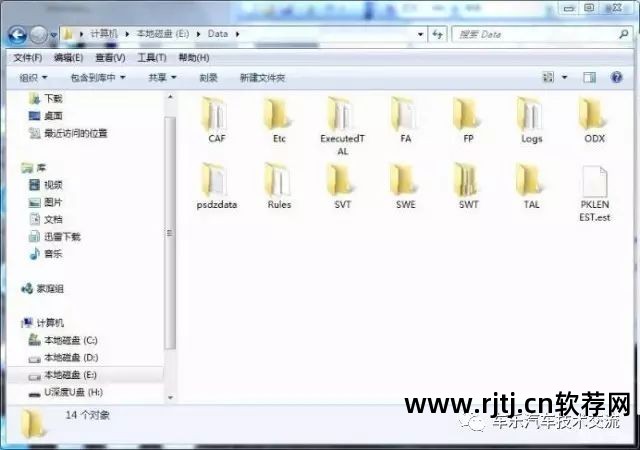Expand the arrow after 计算机 in path
The height and width of the screenshot is (450, 640).
(127, 34)
